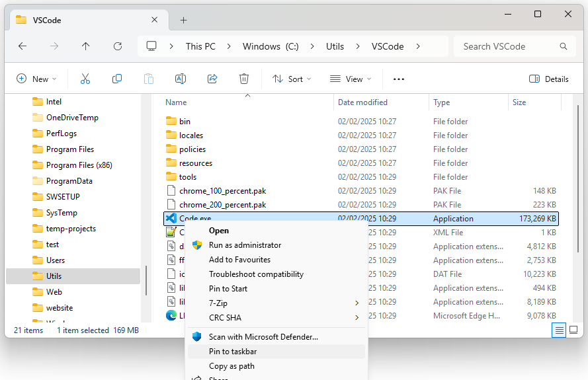Select website folder in navigation tree
The image size is (588, 380).
tap(73, 308)
